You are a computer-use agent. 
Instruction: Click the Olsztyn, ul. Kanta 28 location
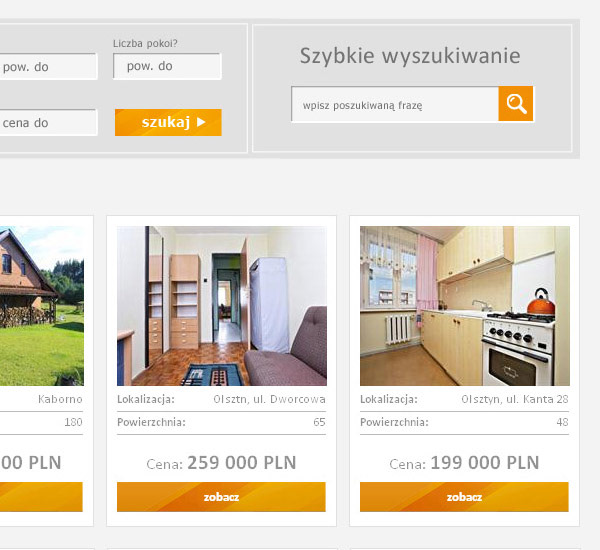(x=515, y=399)
